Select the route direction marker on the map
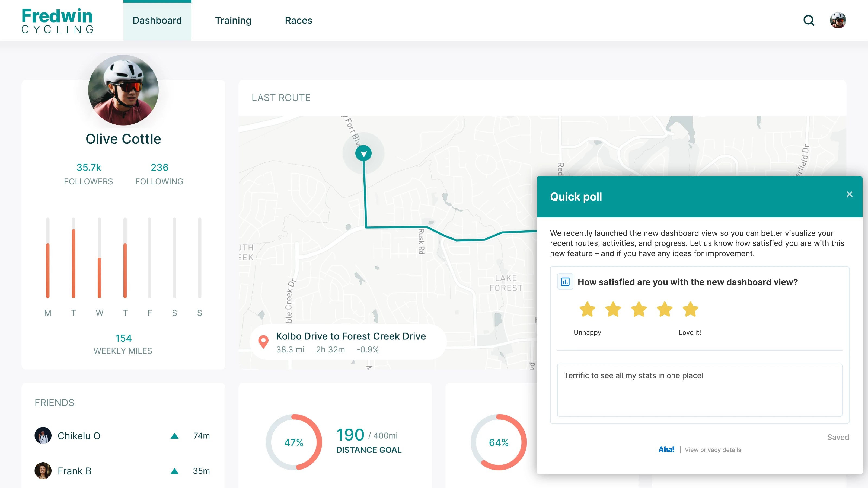 363,153
